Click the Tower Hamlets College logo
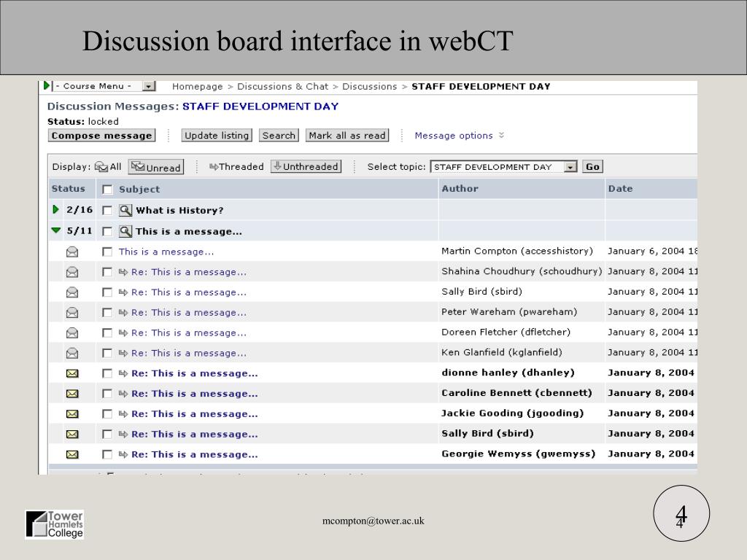 coord(55,524)
